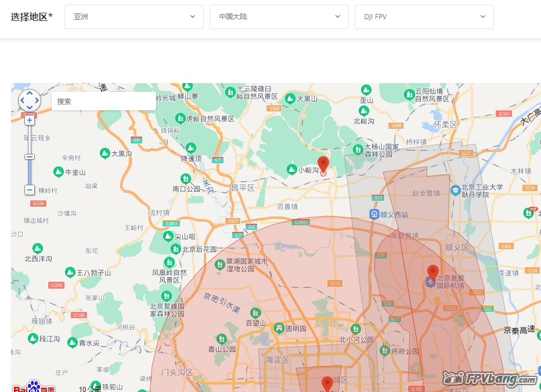Screen dimensions: 541x392
Task: Click the 尖山咀 mountain icon
Action: coord(168,236)
